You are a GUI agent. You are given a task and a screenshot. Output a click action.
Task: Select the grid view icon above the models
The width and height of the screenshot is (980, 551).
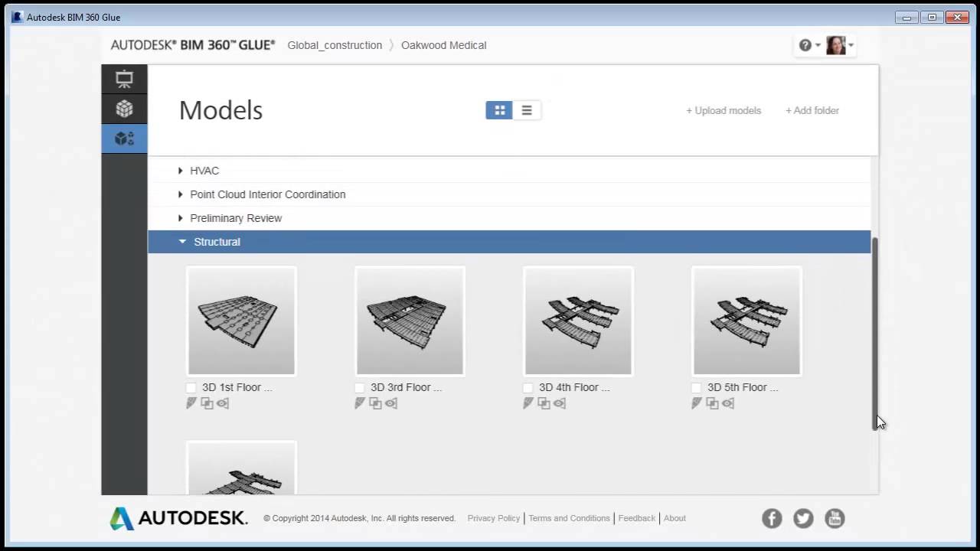[499, 110]
